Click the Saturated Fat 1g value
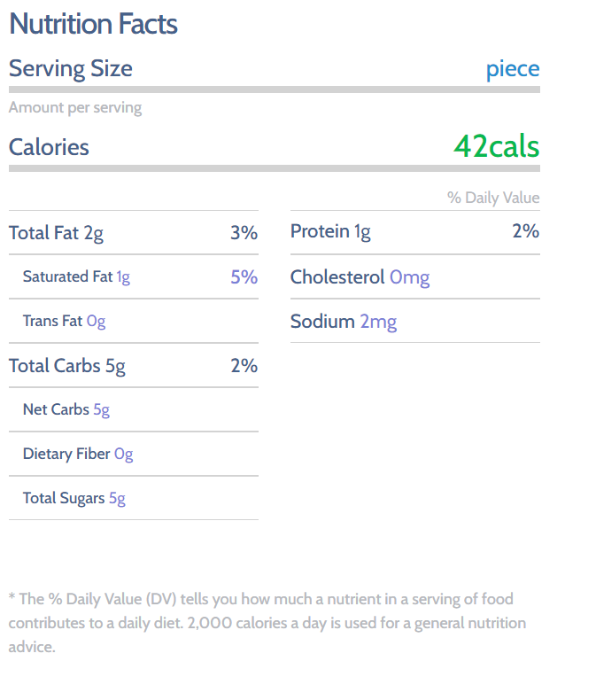 (x=123, y=277)
